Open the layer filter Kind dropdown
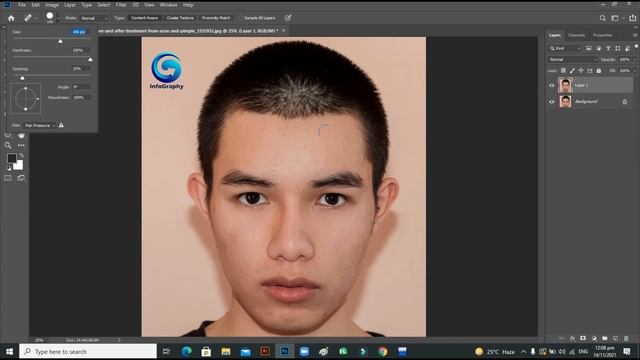The height and width of the screenshot is (360, 640). tap(565, 49)
